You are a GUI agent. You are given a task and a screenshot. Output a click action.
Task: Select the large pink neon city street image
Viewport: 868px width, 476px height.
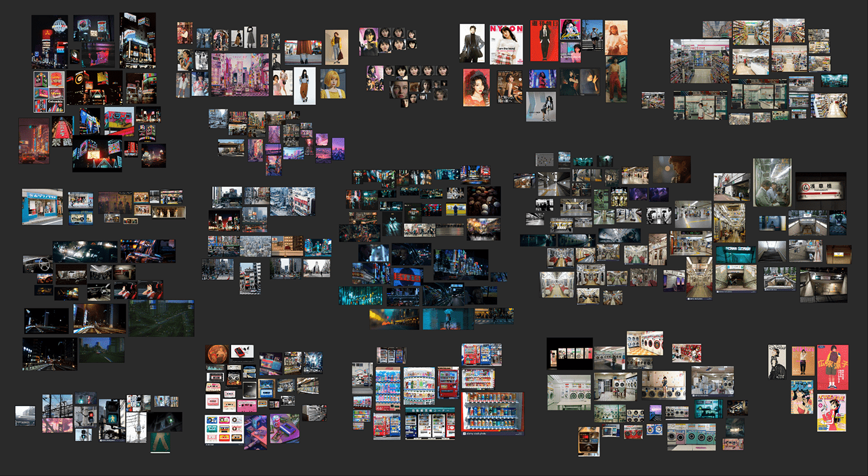click(x=240, y=74)
